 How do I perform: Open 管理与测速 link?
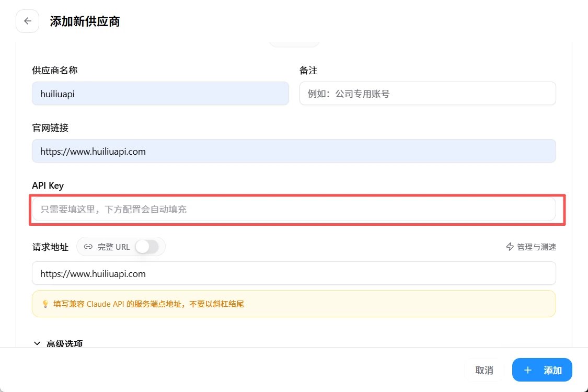pos(531,247)
